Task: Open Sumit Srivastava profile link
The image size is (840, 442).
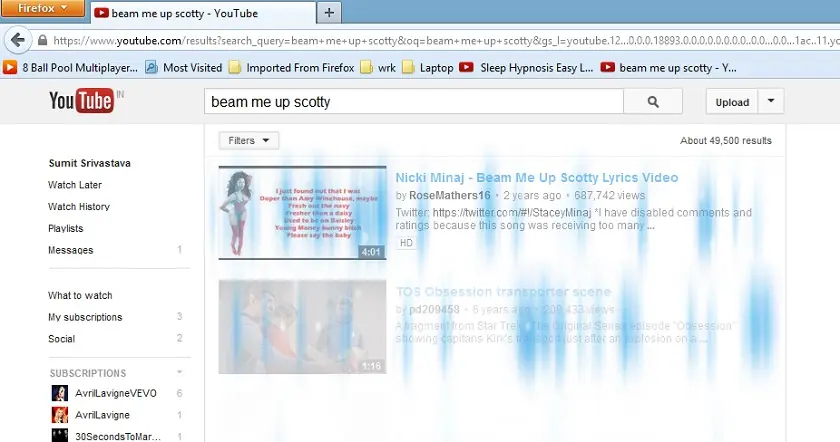Action: pos(89,163)
